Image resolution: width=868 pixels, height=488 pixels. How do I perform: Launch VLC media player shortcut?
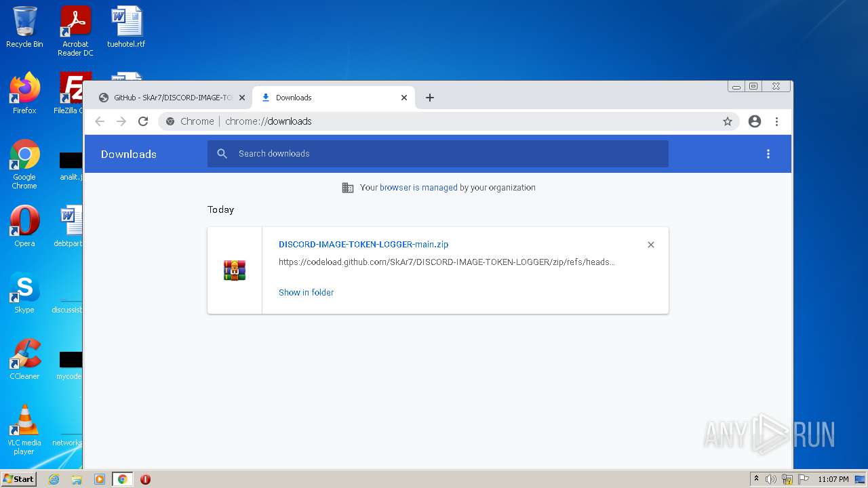click(x=24, y=430)
